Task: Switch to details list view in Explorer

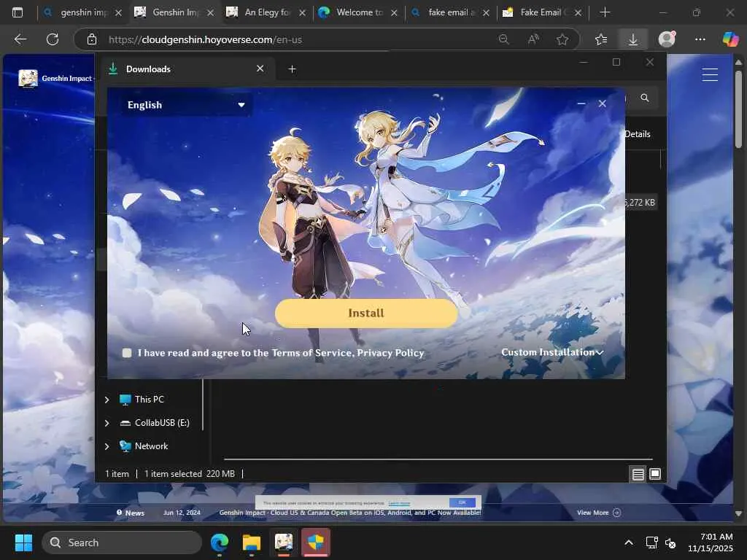Action: click(x=638, y=474)
